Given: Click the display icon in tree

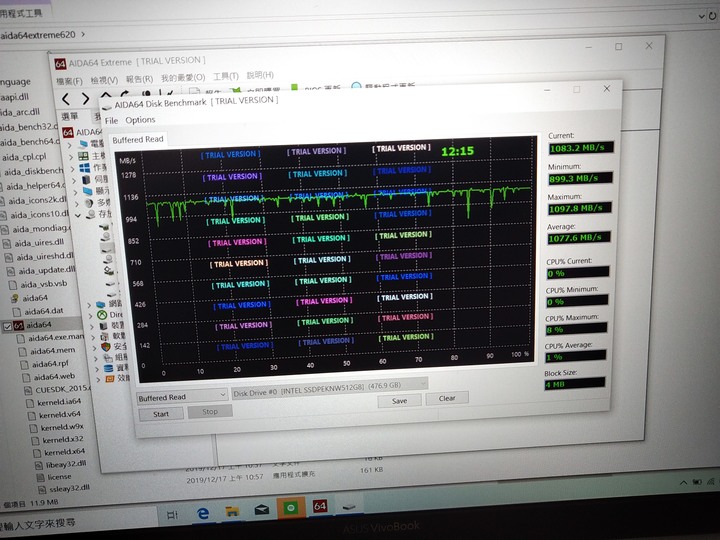Looking at the screenshot, I should coord(88,191).
